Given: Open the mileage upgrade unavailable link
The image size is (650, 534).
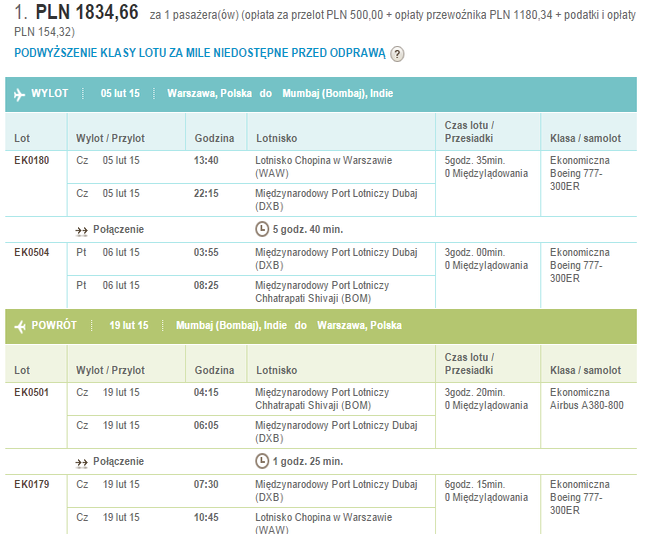Looking at the screenshot, I should (x=200, y=53).
